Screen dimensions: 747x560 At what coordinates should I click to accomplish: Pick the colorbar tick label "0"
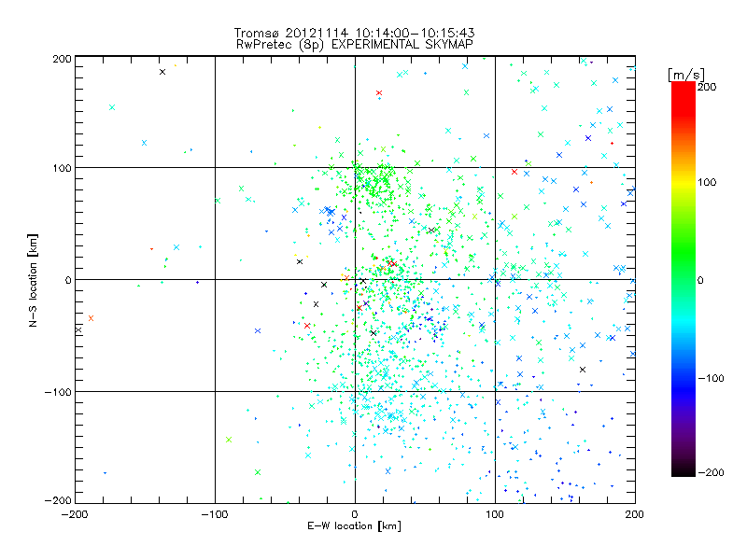tap(700, 281)
